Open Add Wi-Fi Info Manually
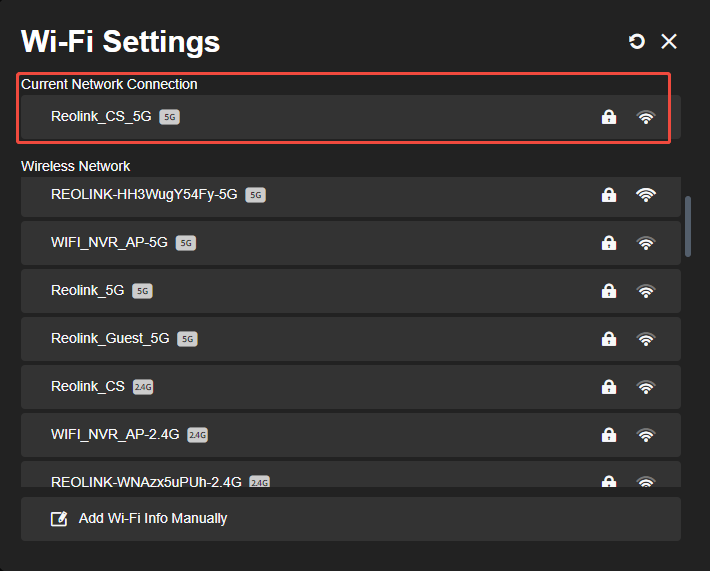 (x=350, y=518)
